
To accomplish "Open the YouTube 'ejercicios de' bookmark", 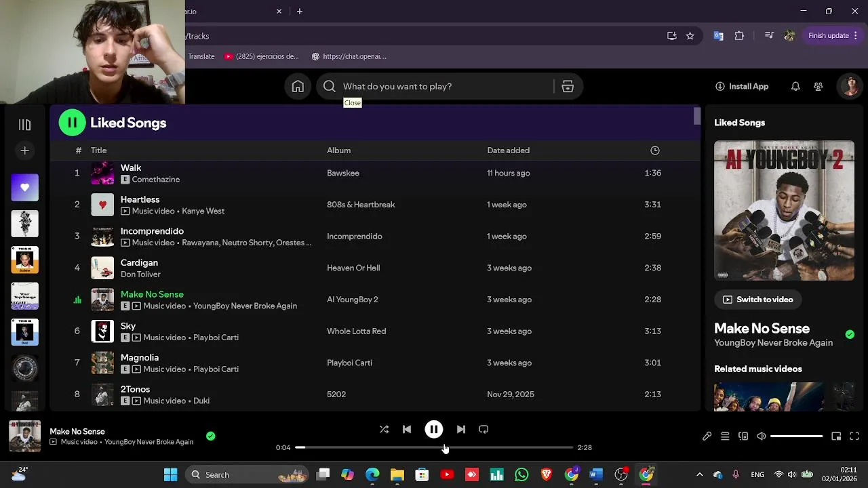I will [261, 56].
